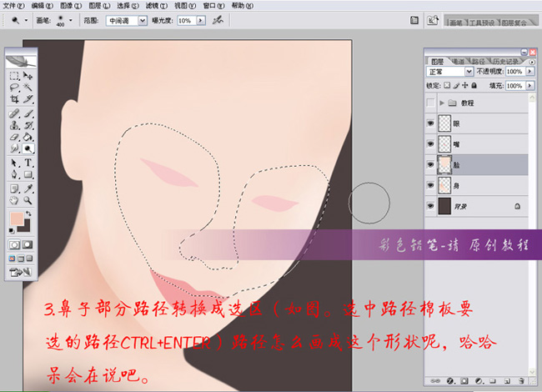542x392 pixels.
Task: Select the Clone Stamp tool
Action: (x=14, y=124)
